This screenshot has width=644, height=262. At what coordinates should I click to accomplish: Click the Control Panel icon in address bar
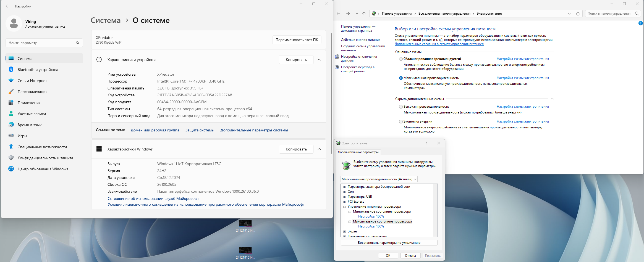pyautogui.click(x=374, y=14)
